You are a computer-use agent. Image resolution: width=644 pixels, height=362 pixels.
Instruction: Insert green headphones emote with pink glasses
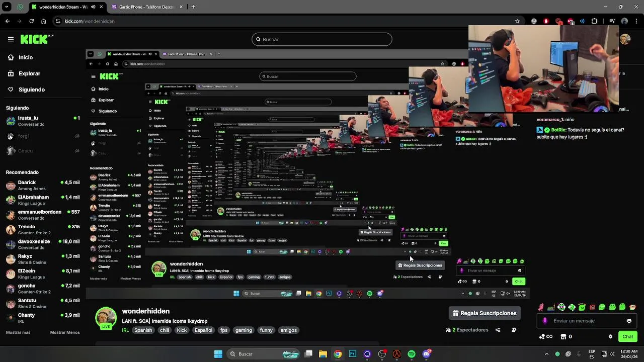[x=561, y=307]
